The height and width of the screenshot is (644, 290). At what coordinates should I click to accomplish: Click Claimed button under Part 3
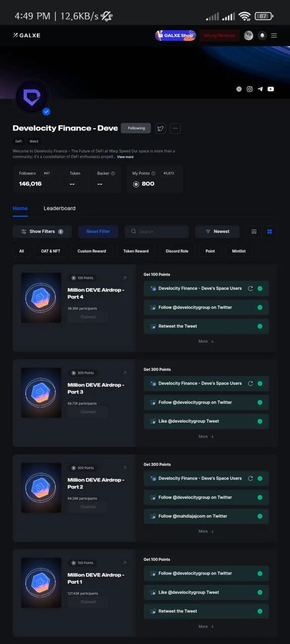point(88,412)
